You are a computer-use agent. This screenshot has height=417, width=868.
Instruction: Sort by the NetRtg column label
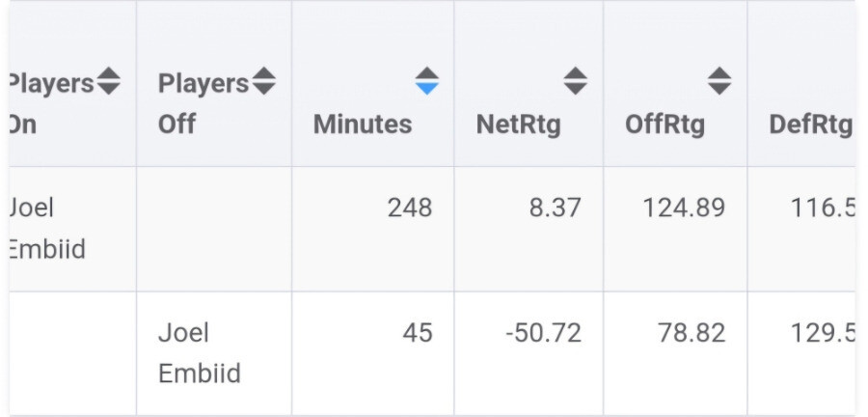518,125
